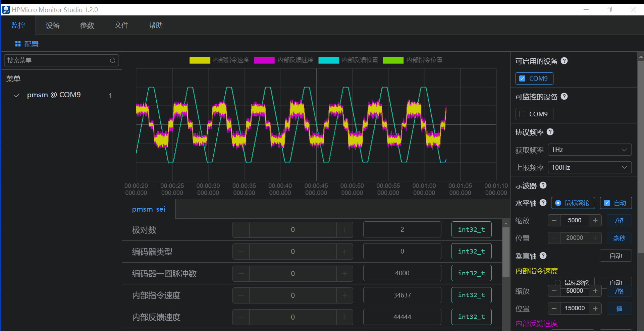
Task: Decrease 内部指令速度 缩放 50000 value
Action: point(554,291)
